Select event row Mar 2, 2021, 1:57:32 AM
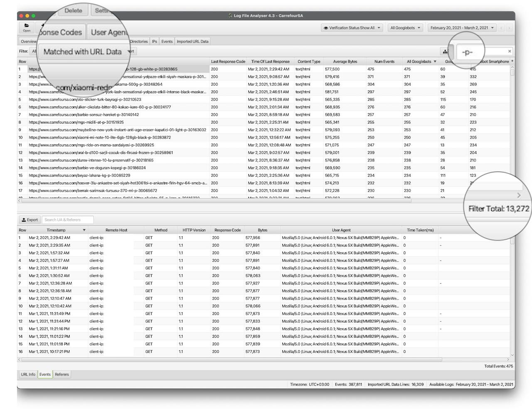 (264, 253)
